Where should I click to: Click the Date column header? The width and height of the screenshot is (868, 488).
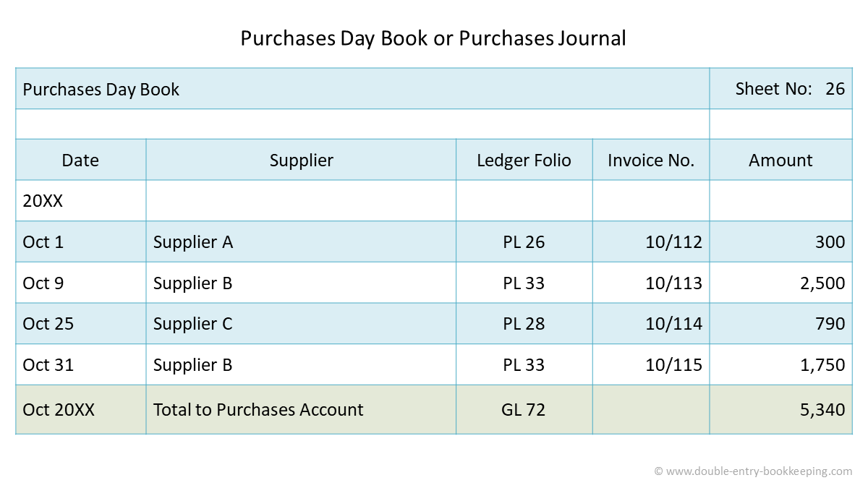point(80,160)
